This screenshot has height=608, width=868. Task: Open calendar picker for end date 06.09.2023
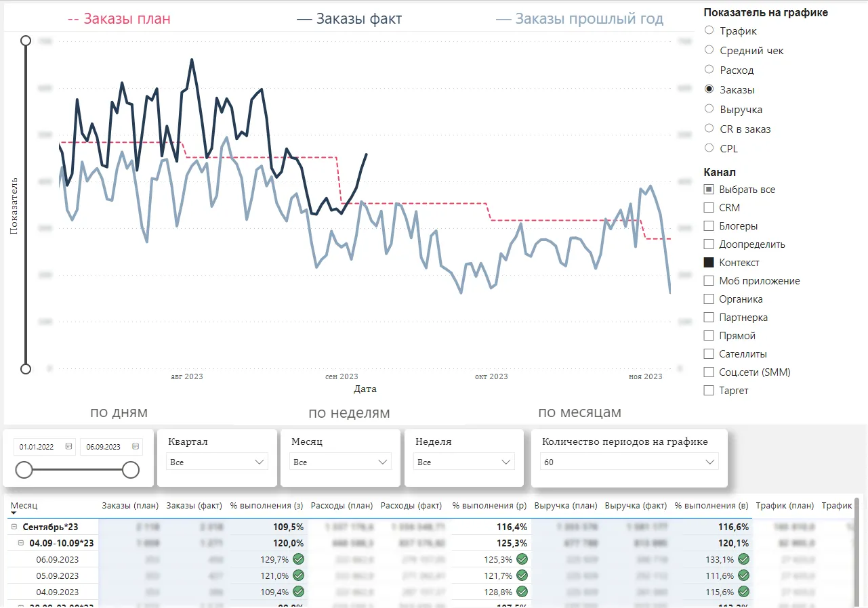136,447
